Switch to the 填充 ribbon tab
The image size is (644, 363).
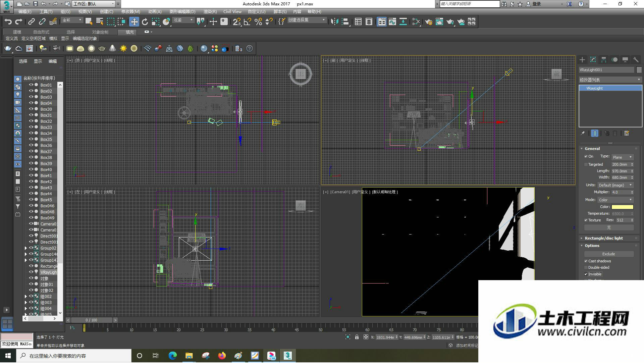(x=130, y=32)
